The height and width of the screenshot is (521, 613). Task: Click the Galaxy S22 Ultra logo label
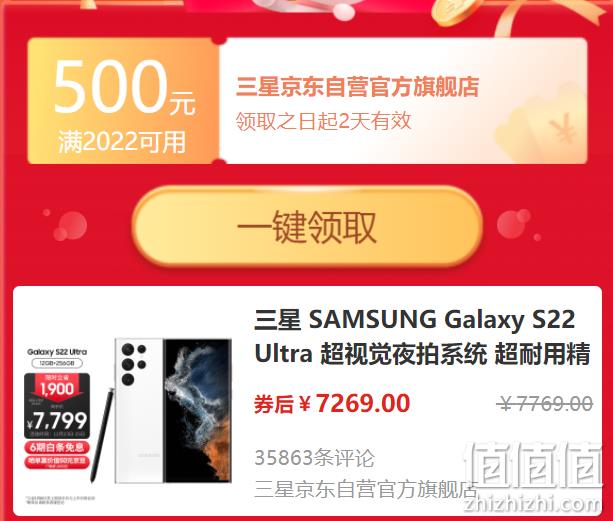coord(57,352)
